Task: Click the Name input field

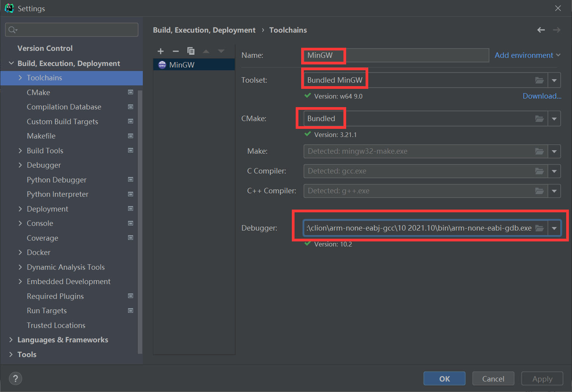Action: pyautogui.click(x=396, y=55)
